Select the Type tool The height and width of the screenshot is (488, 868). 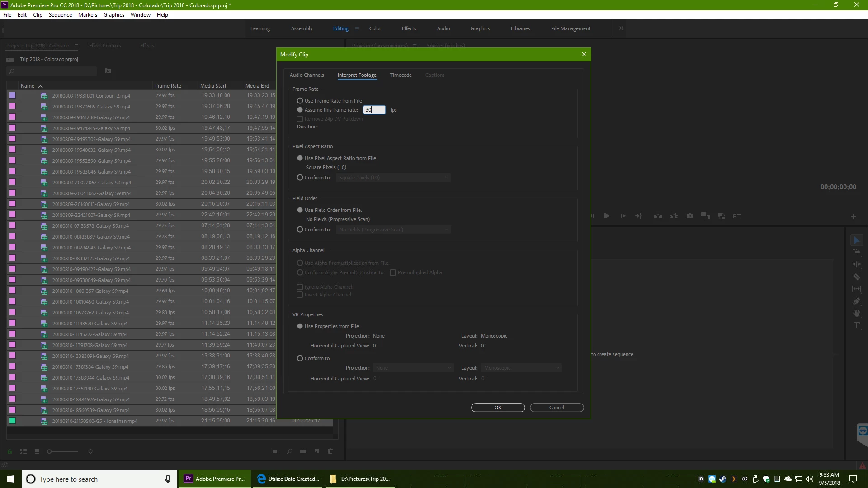[x=856, y=325]
